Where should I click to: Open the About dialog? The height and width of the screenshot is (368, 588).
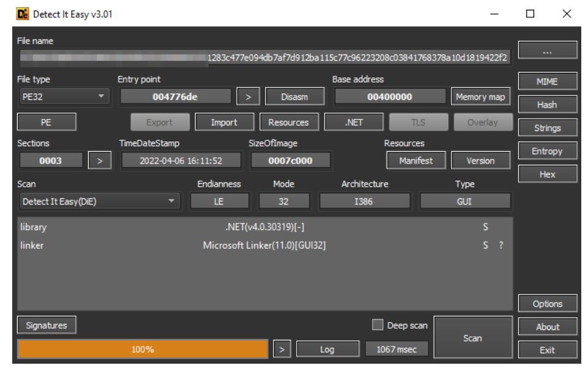[x=547, y=327]
